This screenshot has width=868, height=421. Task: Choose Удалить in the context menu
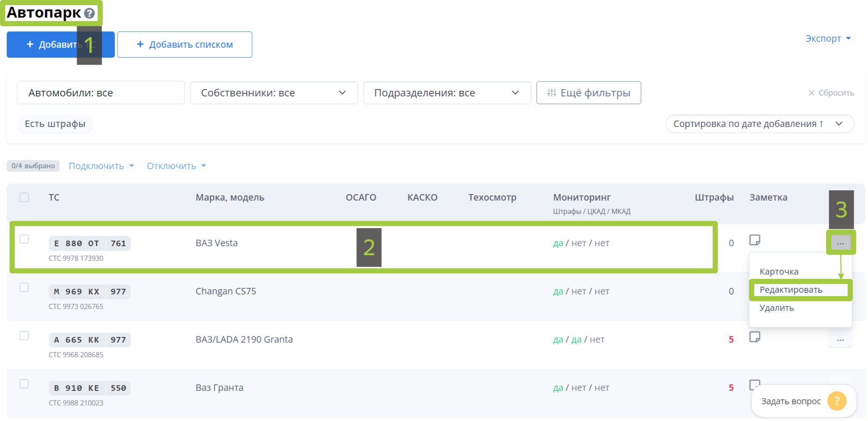tap(777, 308)
